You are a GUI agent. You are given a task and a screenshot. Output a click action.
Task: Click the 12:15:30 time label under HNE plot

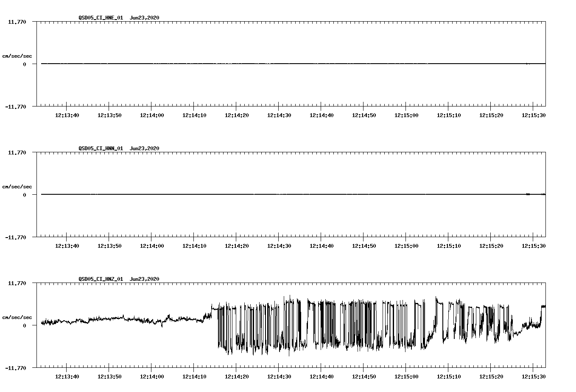click(534, 115)
